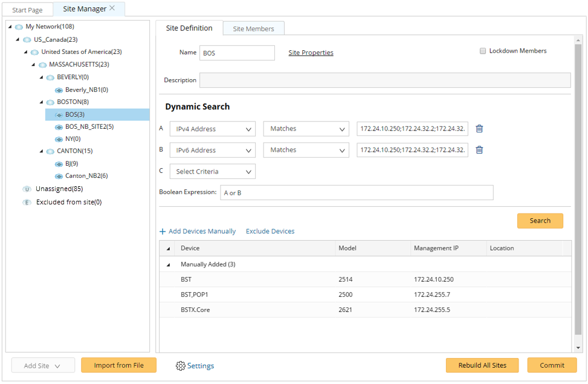Click the Excluded from site icon
The width and height of the screenshot is (588, 384).
coord(27,203)
